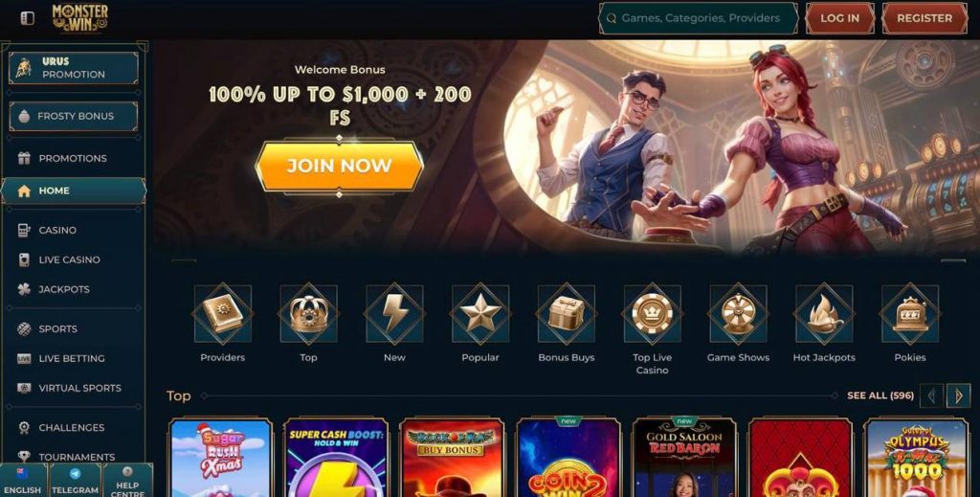This screenshot has height=497, width=980.
Task: Open the New lightning bolt category
Action: (x=394, y=314)
